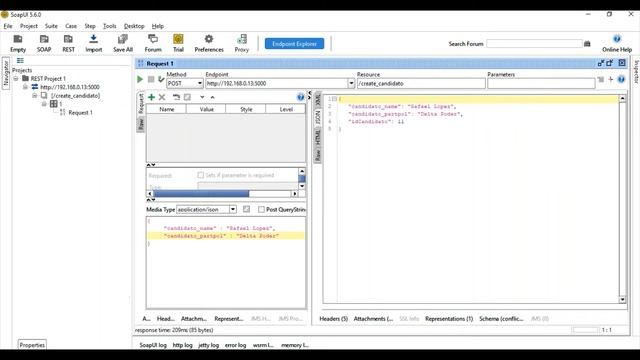Collapse the http://192.168.0.13:5000 tree node
Screen dimensions: 640x360
25,87
